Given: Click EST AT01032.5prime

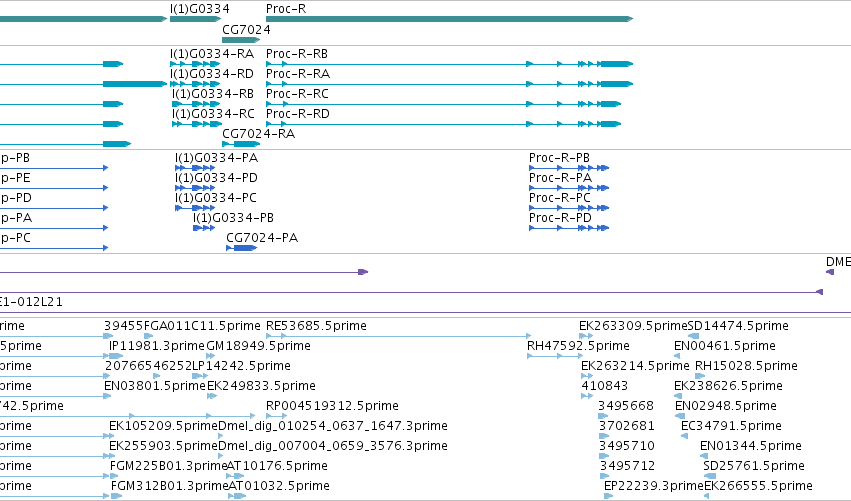Looking at the screenshot, I should 279,486.
